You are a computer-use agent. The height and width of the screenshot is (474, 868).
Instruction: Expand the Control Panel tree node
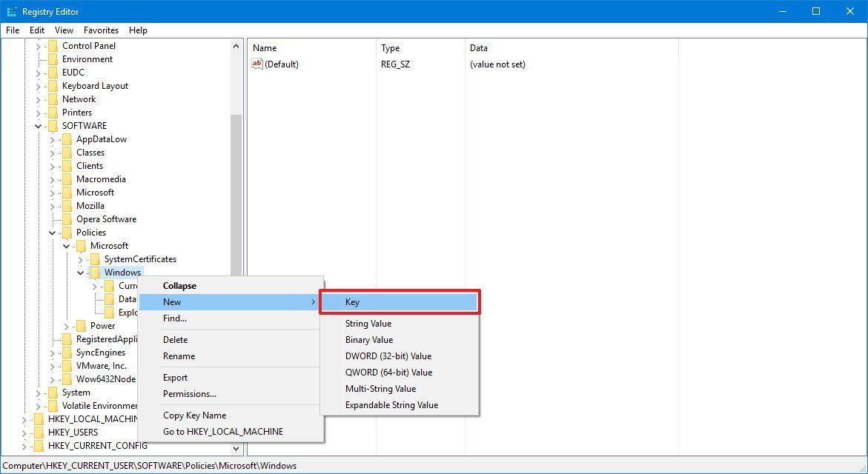coord(37,45)
